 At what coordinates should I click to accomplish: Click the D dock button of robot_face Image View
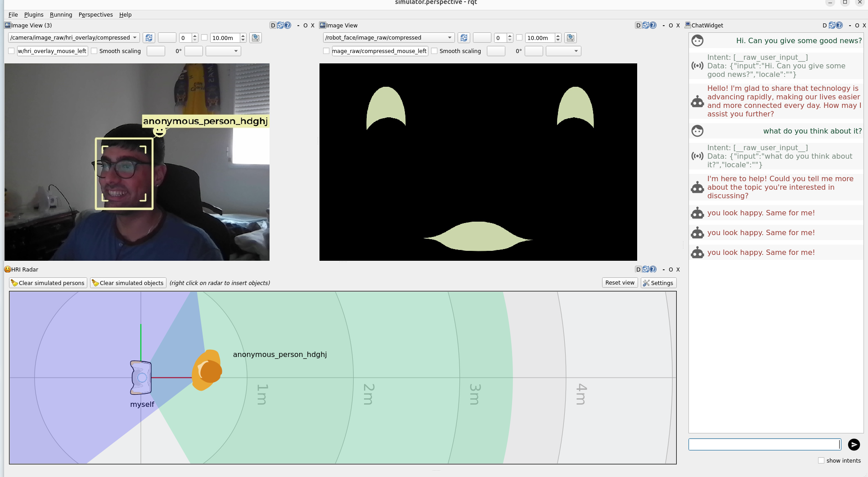click(638, 26)
